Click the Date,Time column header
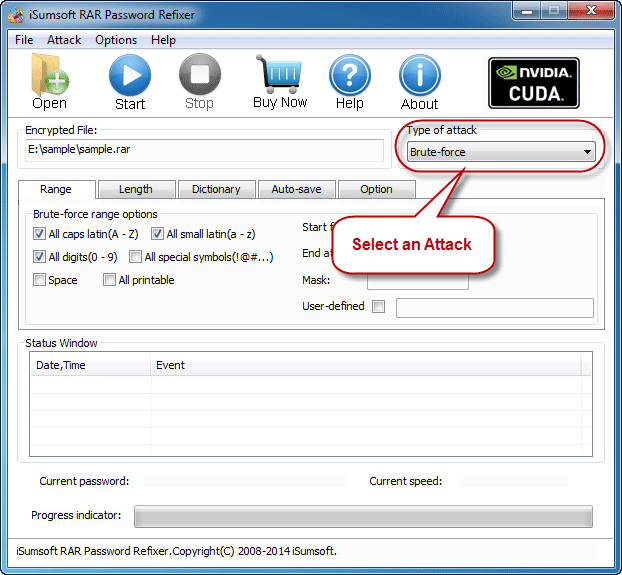Screen dimensions: 622x575 coord(90,365)
